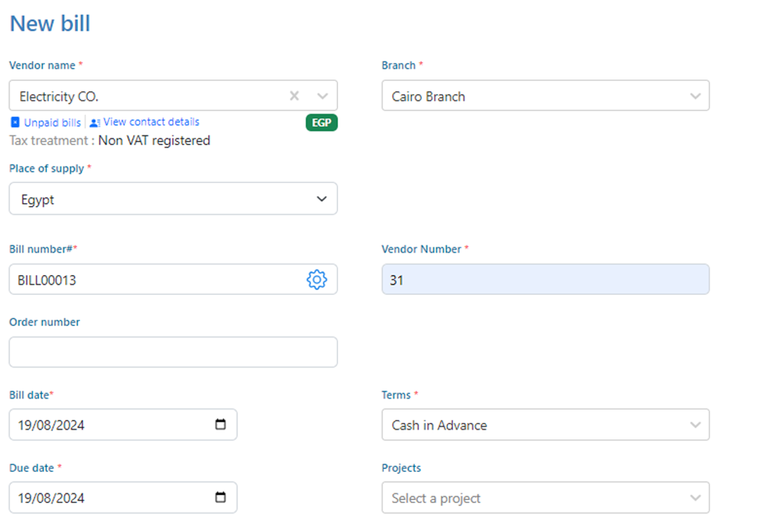Viewport: 778px width, 532px height.
Task: Click the green EGP currency badge
Action: (322, 123)
